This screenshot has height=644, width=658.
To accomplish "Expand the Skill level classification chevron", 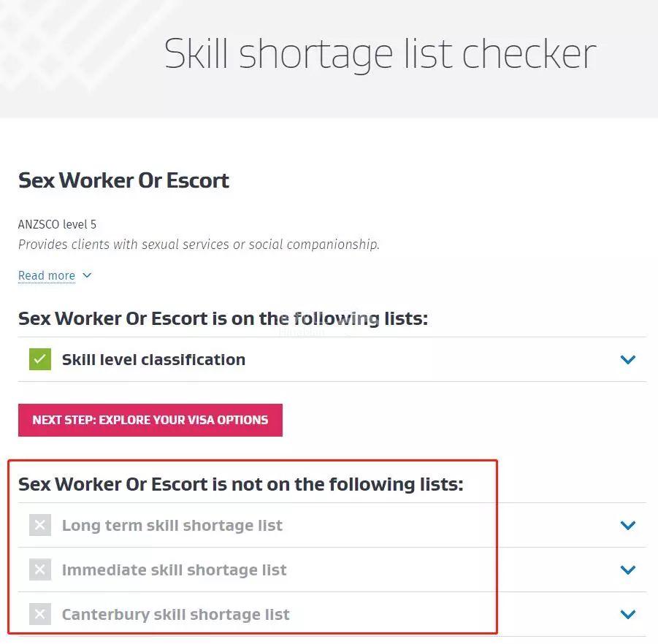I will click(x=627, y=359).
